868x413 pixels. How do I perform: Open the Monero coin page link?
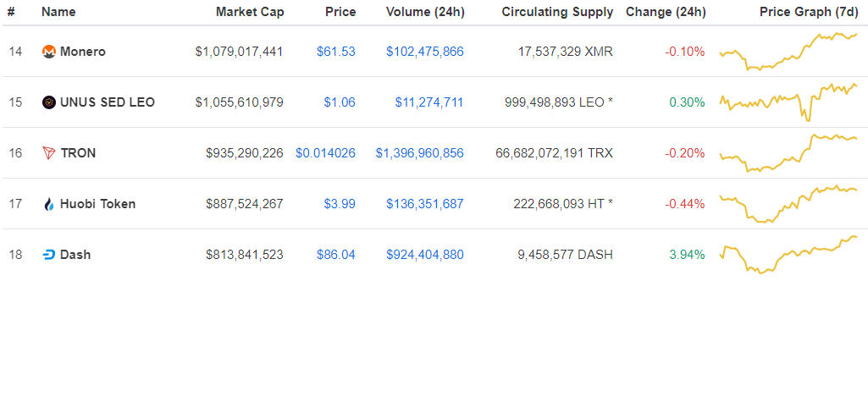(82, 52)
